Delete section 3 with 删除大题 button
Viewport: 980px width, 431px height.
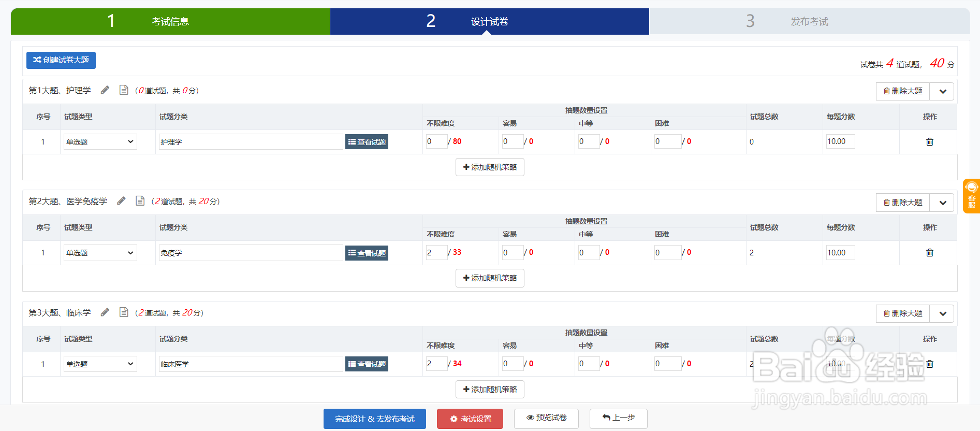point(903,313)
